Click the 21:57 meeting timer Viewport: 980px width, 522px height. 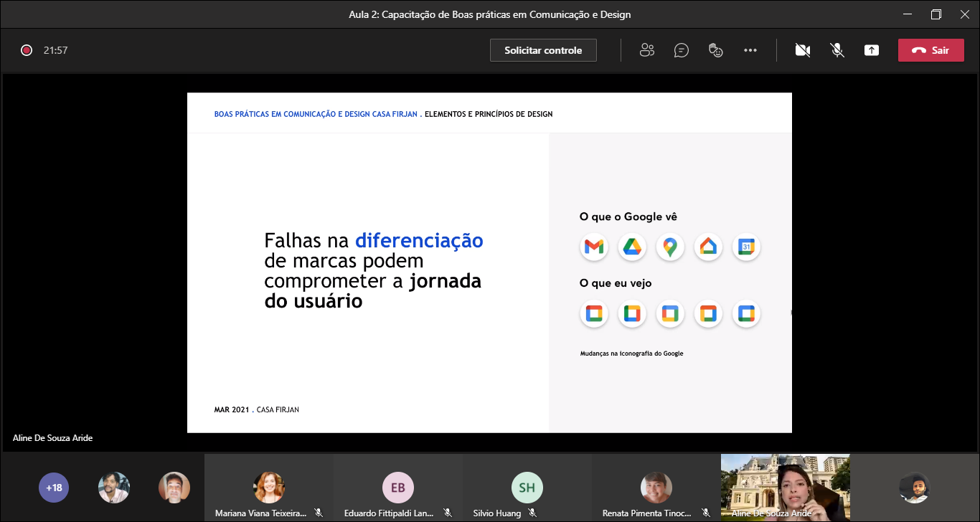click(x=55, y=50)
